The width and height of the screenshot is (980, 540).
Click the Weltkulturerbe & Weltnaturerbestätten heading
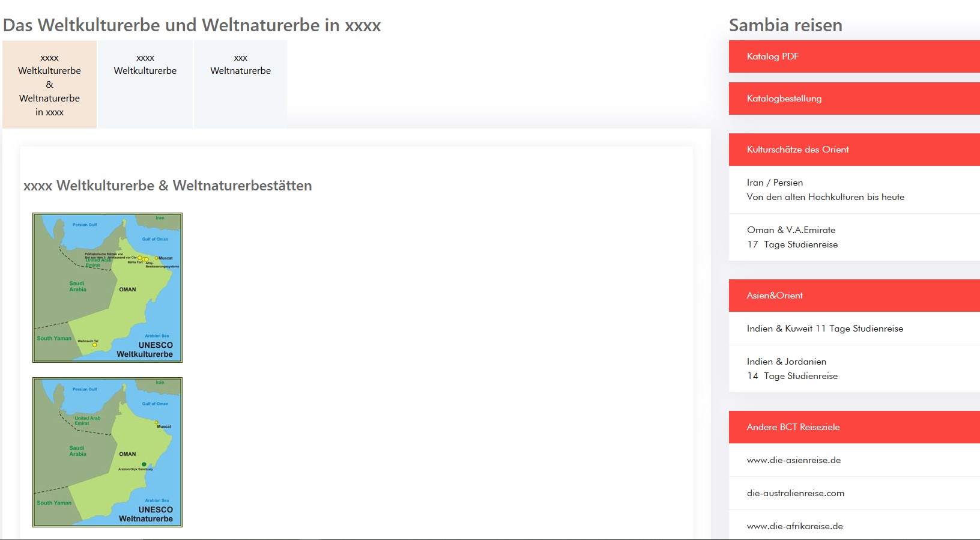(168, 186)
